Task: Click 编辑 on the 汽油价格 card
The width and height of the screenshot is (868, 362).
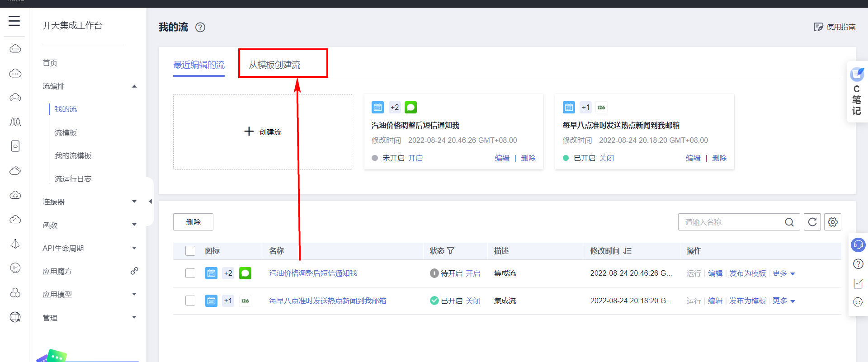Action: (502, 158)
